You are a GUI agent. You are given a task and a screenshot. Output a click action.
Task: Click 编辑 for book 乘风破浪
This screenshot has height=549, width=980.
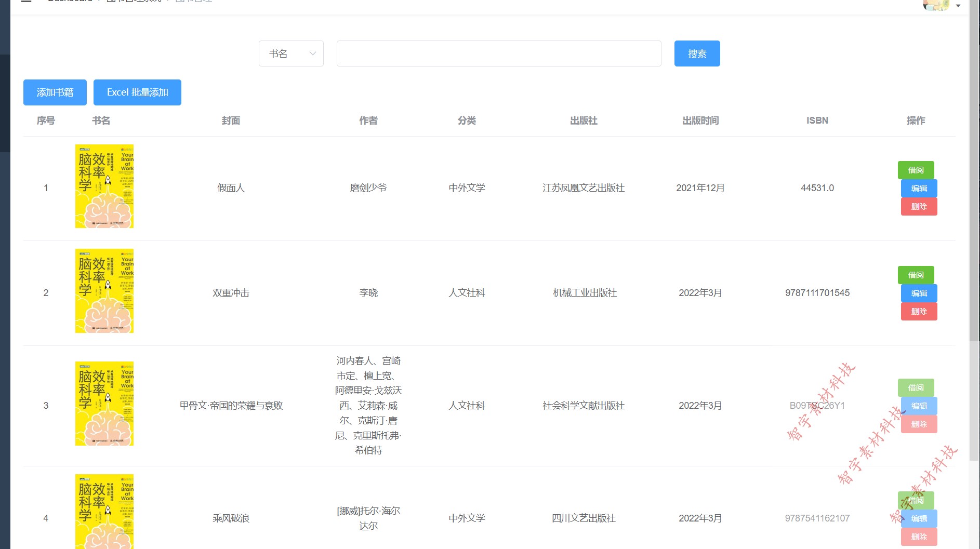click(x=919, y=518)
